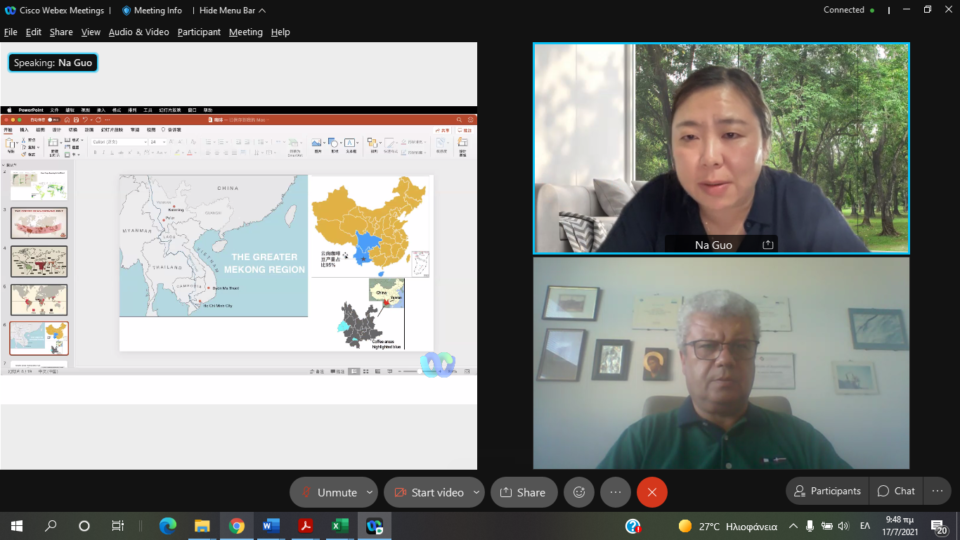Open the Audio & Video menu
Image resolution: width=960 pixels, height=540 pixels.
click(139, 32)
